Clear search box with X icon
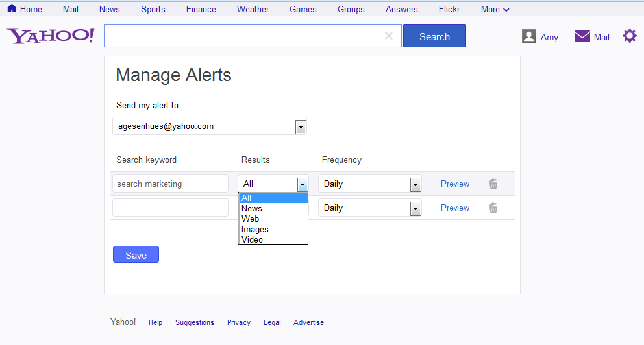The width and height of the screenshot is (644, 345). tap(389, 36)
